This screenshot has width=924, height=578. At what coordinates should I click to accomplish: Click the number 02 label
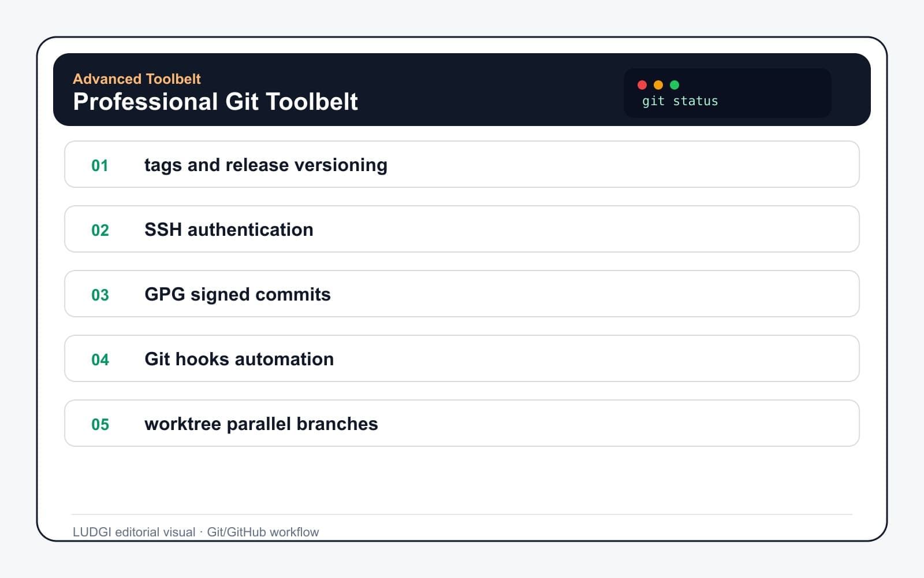[100, 231]
